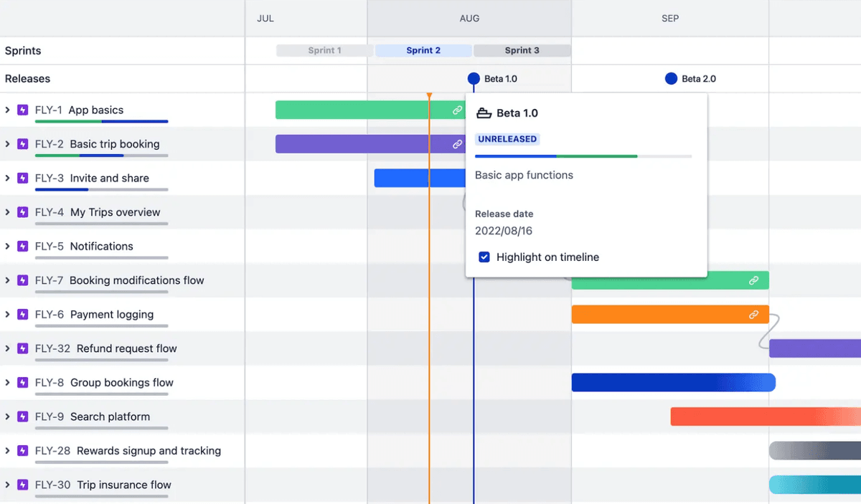The height and width of the screenshot is (504, 861).
Task: Open the FLY-9 issue key link
Action: (50, 417)
